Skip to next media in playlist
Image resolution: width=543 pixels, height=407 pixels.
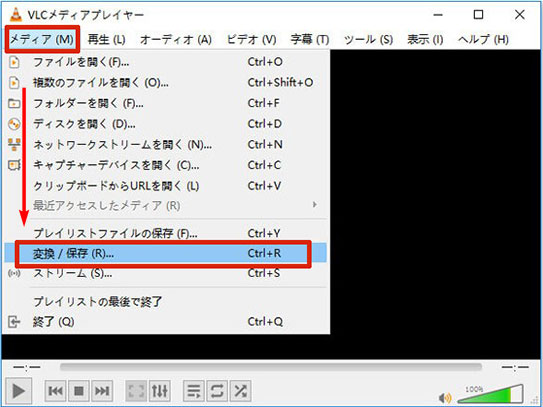click(x=102, y=391)
